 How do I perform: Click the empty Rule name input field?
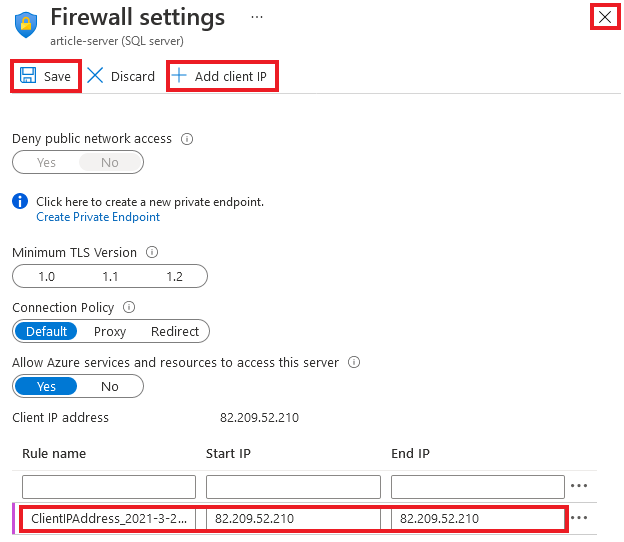109,486
